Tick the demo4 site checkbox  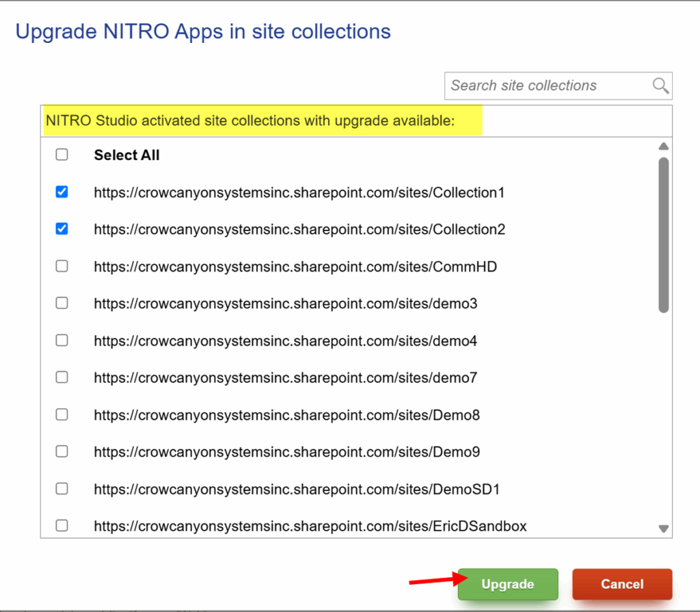62,341
